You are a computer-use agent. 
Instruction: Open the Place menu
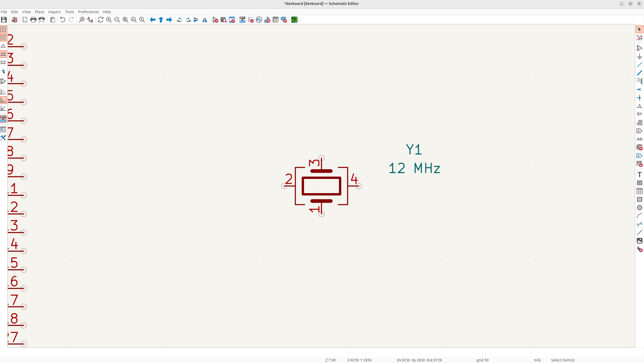(39, 12)
